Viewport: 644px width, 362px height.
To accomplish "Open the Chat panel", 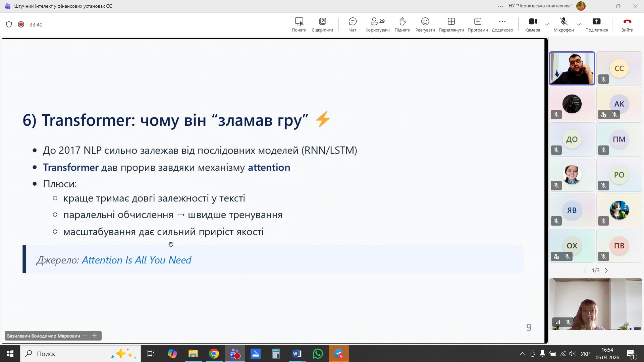I will 353,24.
